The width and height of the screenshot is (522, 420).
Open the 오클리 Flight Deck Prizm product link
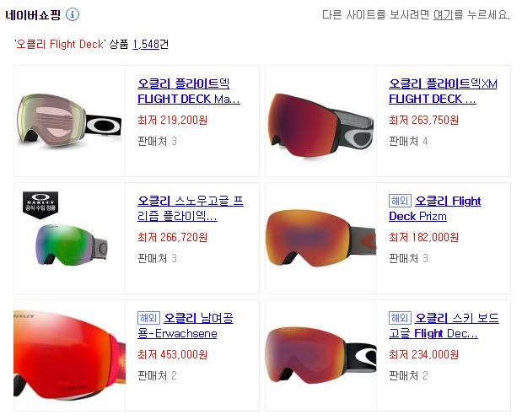pyautogui.click(x=435, y=208)
